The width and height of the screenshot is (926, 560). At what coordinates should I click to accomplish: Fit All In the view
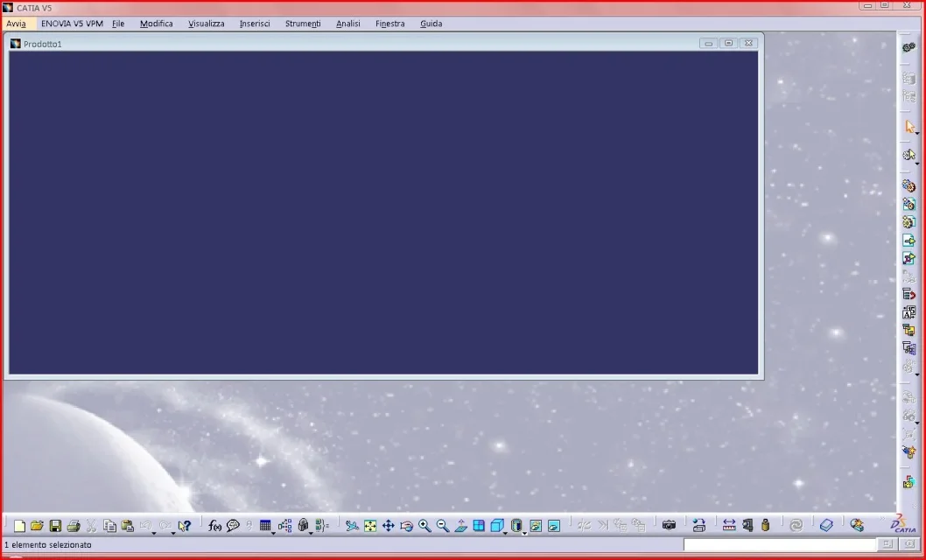tap(370, 525)
